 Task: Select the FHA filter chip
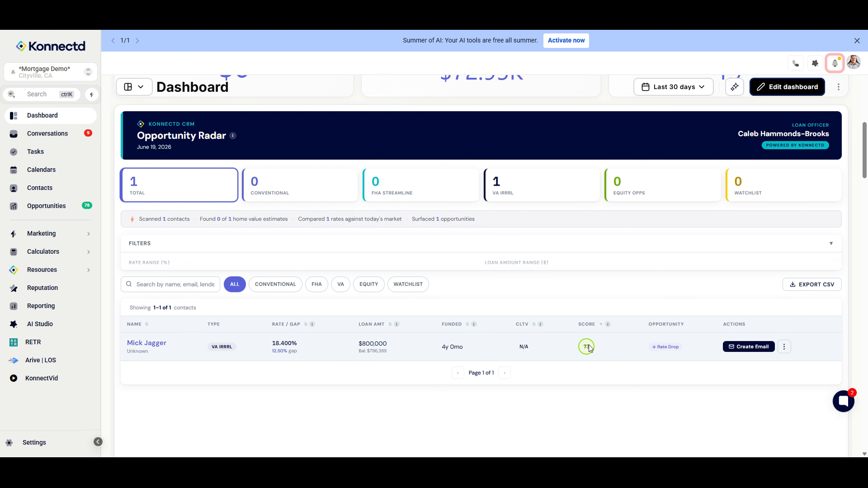pyautogui.click(x=316, y=284)
